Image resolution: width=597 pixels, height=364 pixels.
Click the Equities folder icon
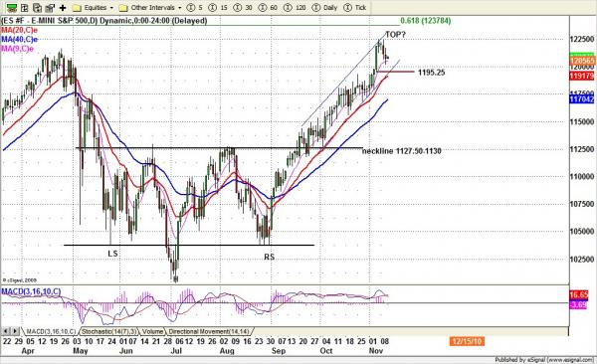coord(77,8)
